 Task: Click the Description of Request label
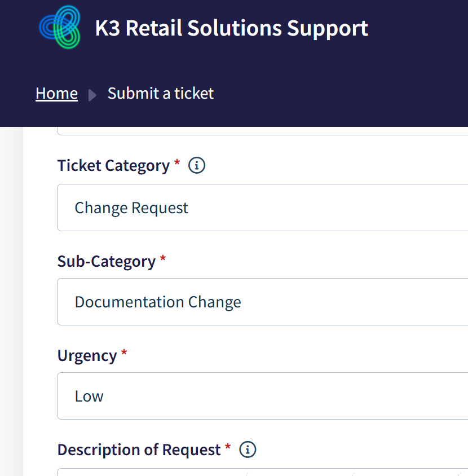(139, 450)
